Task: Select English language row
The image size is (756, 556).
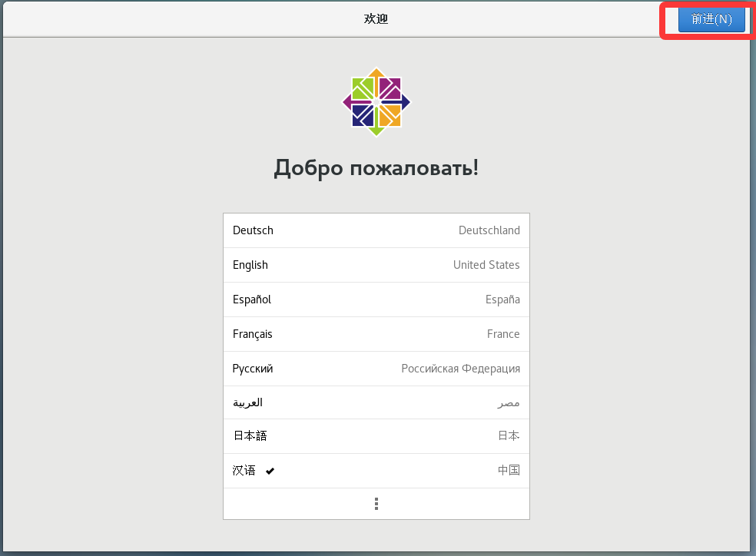Action: point(376,265)
